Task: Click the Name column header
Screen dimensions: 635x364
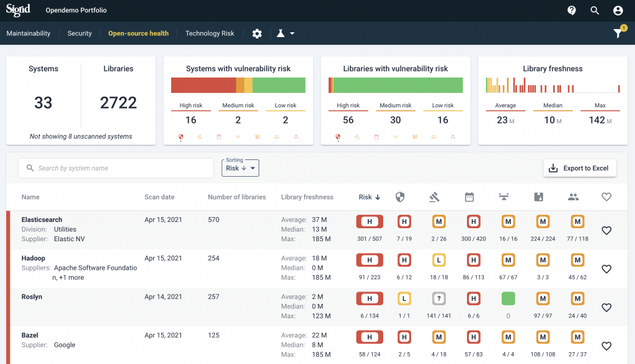Action: click(x=30, y=197)
